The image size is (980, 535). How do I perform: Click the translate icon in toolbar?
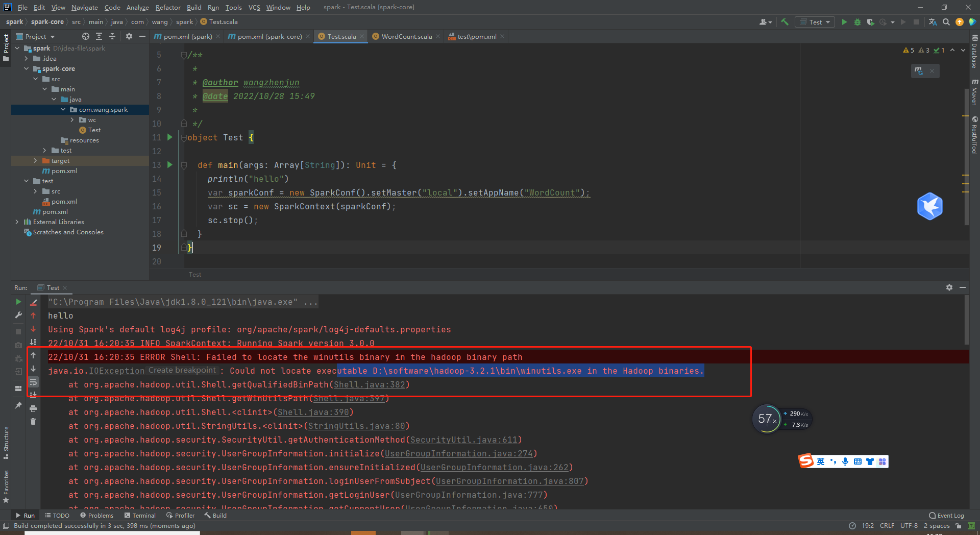click(x=933, y=22)
